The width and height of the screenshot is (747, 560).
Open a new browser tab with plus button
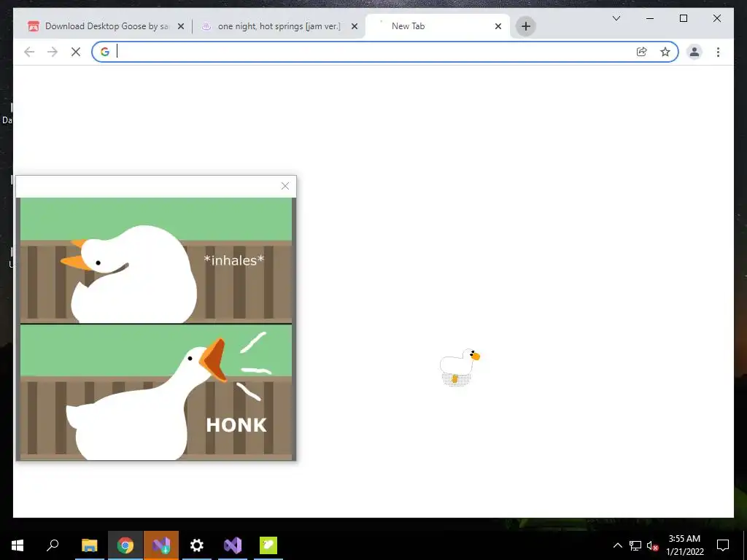coord(525,26)
